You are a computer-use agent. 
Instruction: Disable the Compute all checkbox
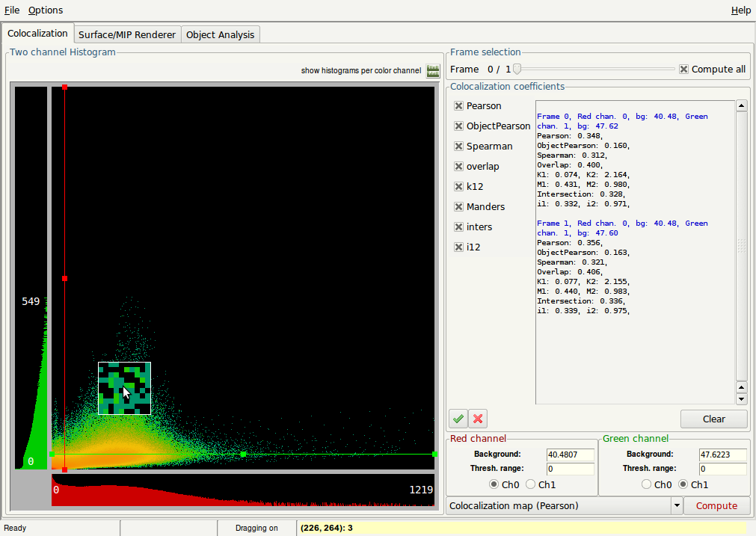(683, 70)
